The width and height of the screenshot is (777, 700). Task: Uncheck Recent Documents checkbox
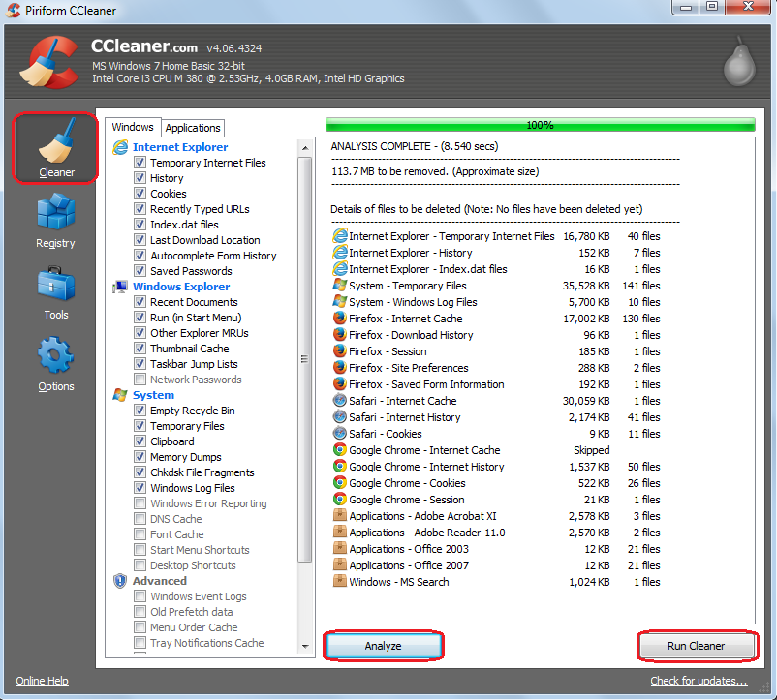click(x=140, y=301)
